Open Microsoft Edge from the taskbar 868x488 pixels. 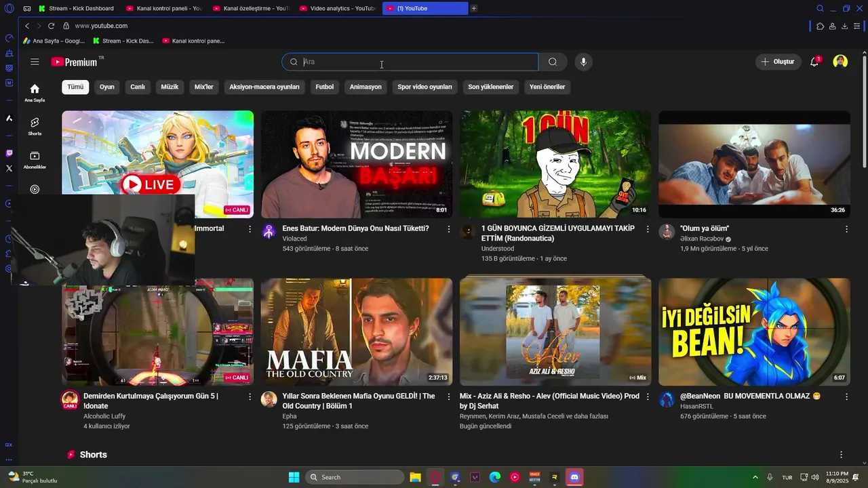point(495,477)
